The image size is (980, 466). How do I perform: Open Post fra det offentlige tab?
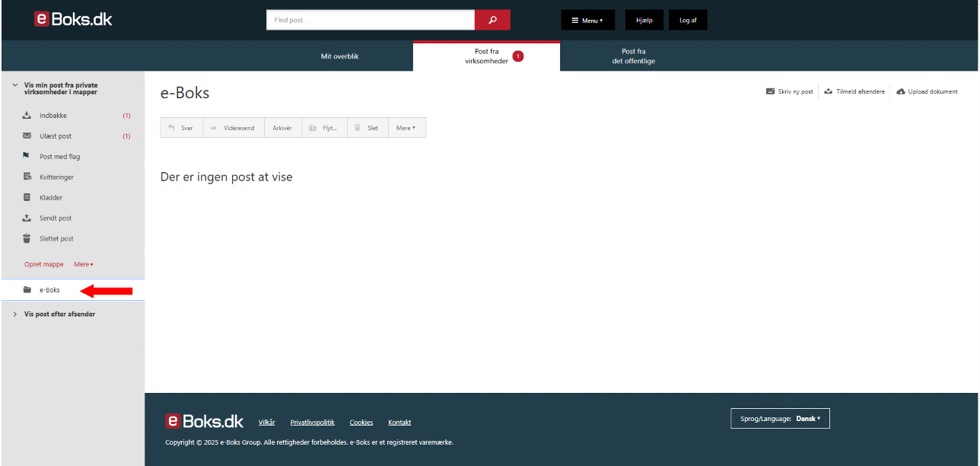click(634, 56)
